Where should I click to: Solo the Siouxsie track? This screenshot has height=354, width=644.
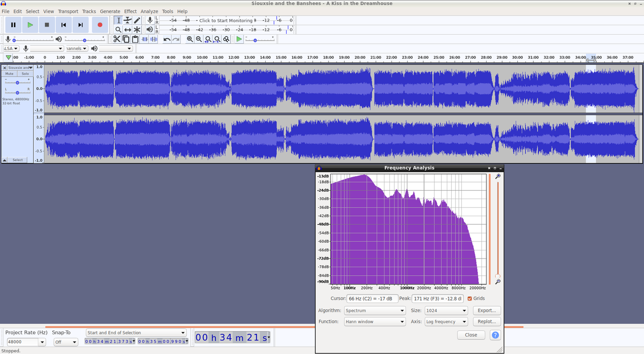(25, 73)
